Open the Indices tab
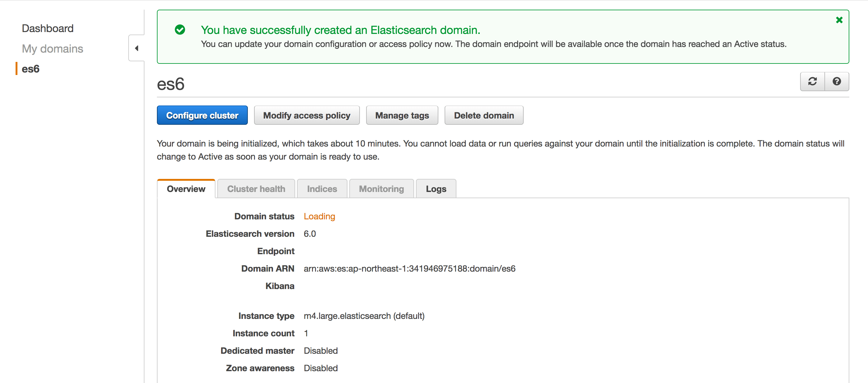 point(322,189)
